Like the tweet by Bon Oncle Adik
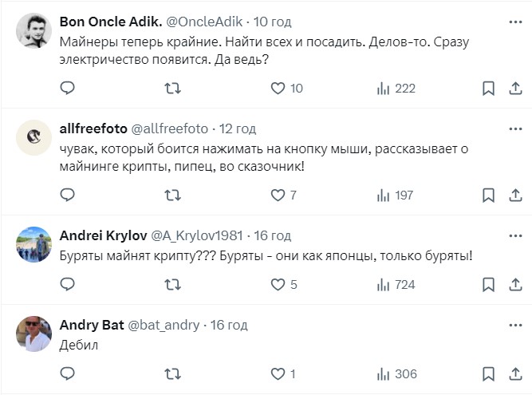The height and width of the screenshot is (395, 532). [x=278, y=88]
